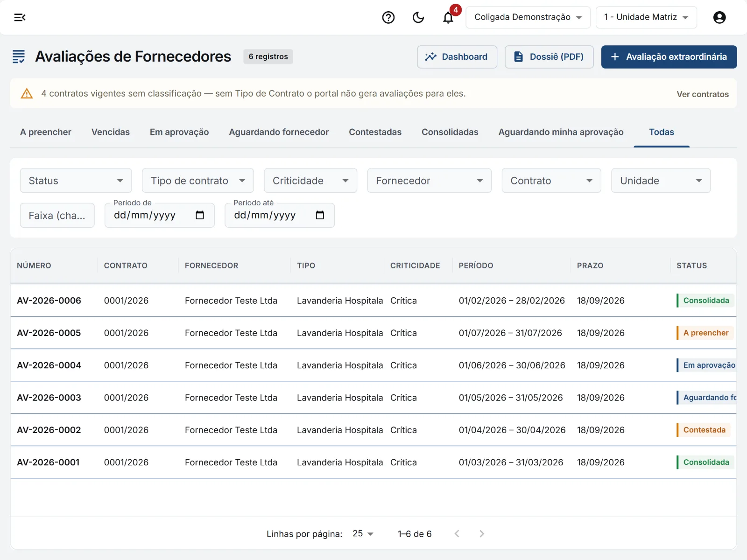The height and width of the screenshot is (560, 747).
Task: Switch to the Vencidas tab
Action: (x=111, y=132)
